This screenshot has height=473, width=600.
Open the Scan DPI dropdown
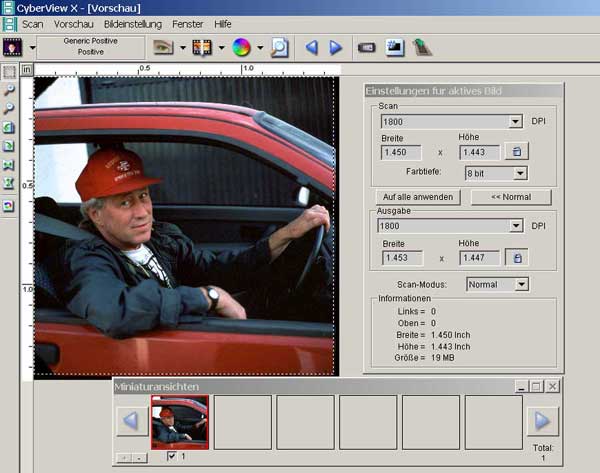(x=515, y=122)
